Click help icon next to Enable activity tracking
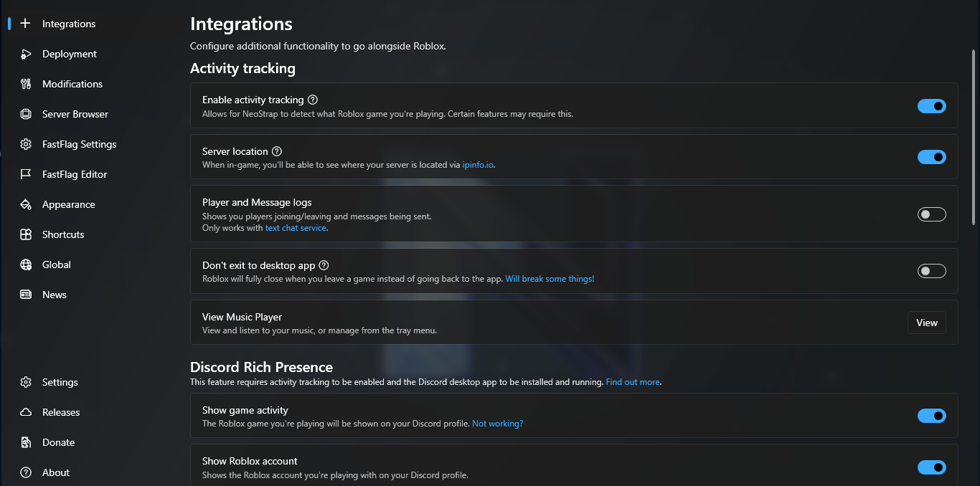980x486 pixels. pos(313,100)
